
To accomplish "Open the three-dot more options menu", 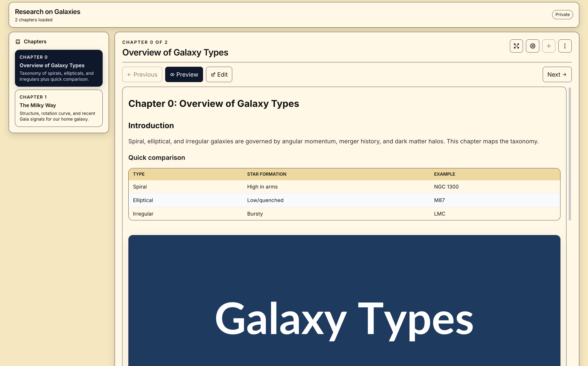I will [x=565, y=46].
